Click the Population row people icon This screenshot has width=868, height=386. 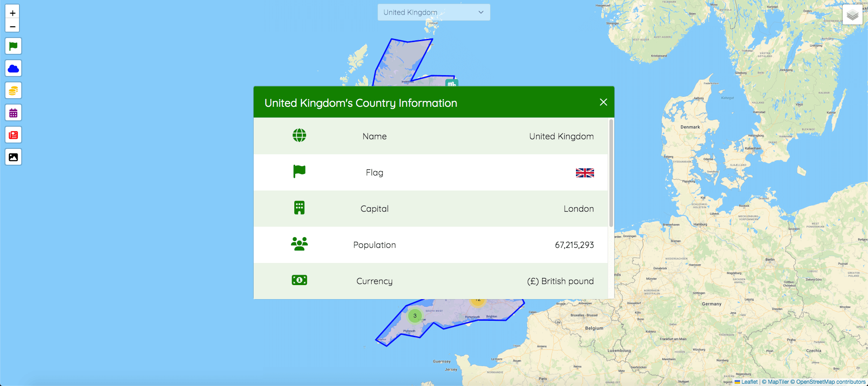pyautogui.click(x=299, y=244)
